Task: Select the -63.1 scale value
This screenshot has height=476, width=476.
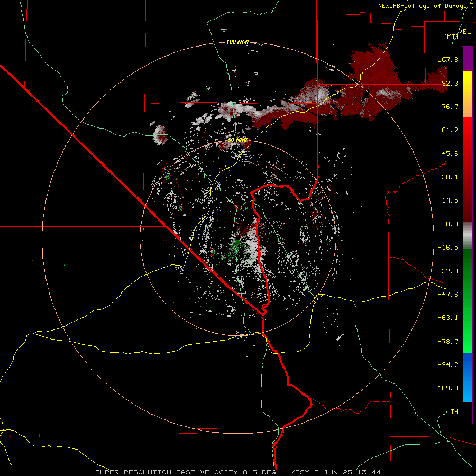Action: tap(448, 318)
